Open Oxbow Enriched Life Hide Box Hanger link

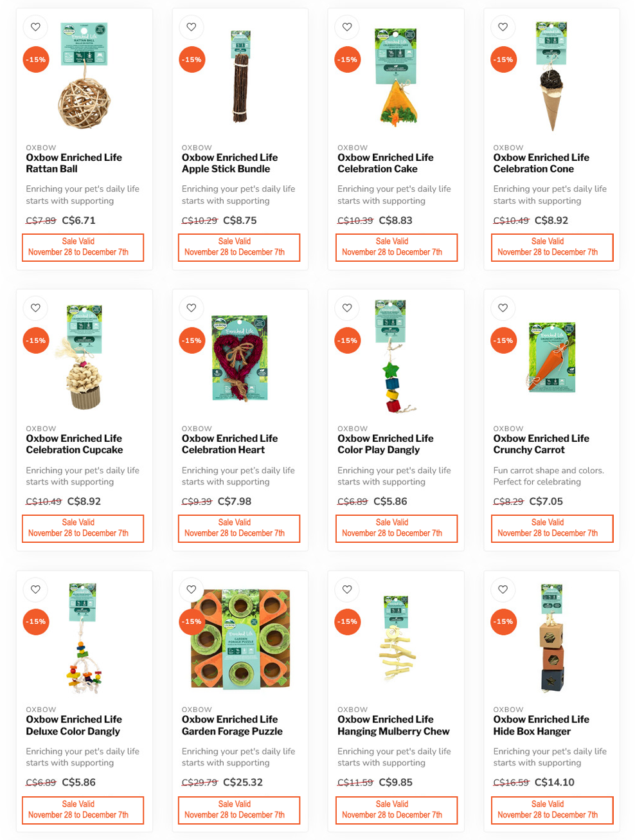(x=541, y=726)
